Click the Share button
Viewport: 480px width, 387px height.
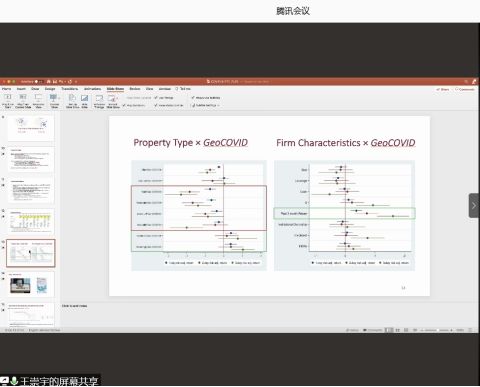[443, 89]
